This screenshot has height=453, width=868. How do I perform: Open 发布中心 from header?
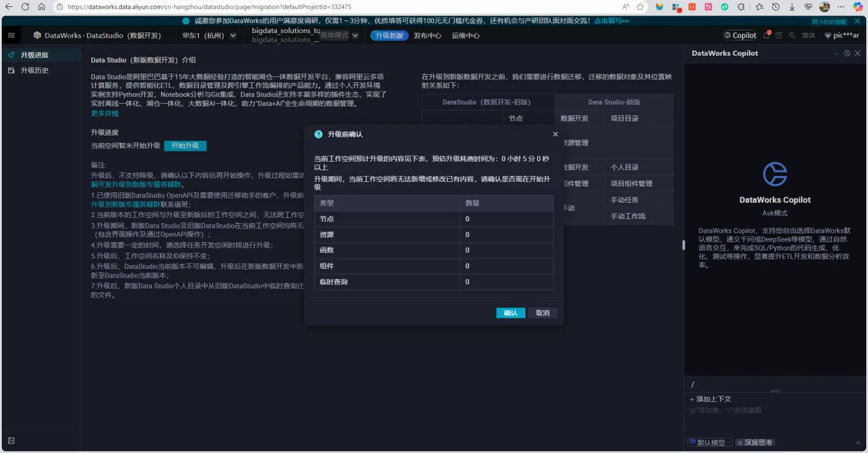click(x=427, y=35)
